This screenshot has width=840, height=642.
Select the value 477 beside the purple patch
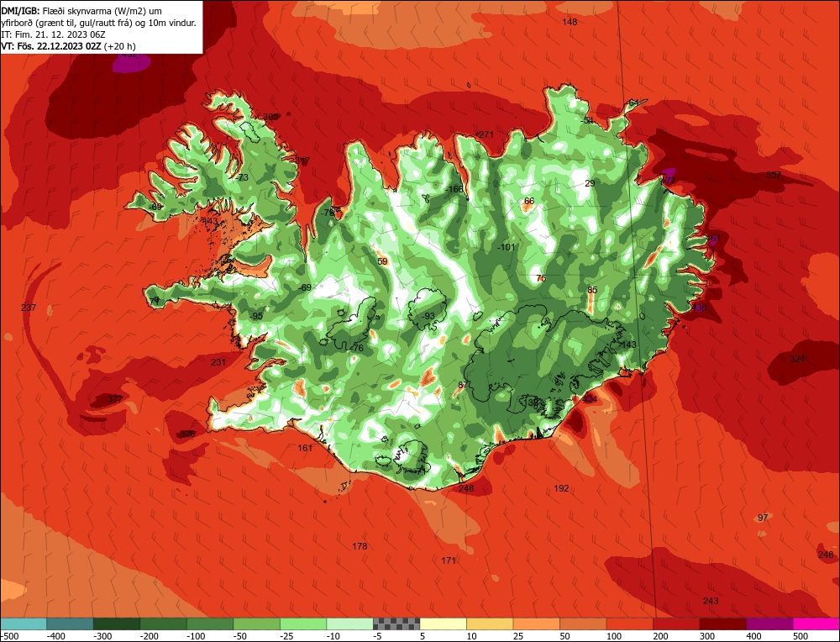coord(668,181)
